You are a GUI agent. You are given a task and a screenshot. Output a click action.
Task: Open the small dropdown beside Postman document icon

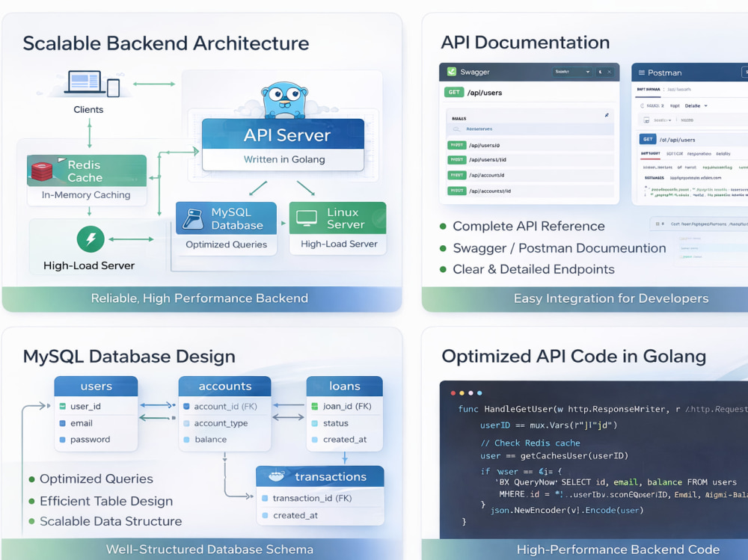pos(663,120)
